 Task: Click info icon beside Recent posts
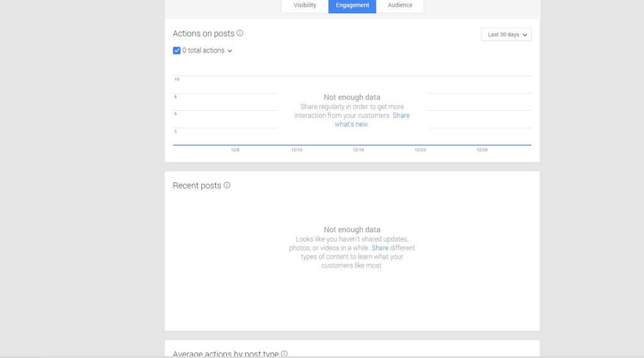[227, 186]
